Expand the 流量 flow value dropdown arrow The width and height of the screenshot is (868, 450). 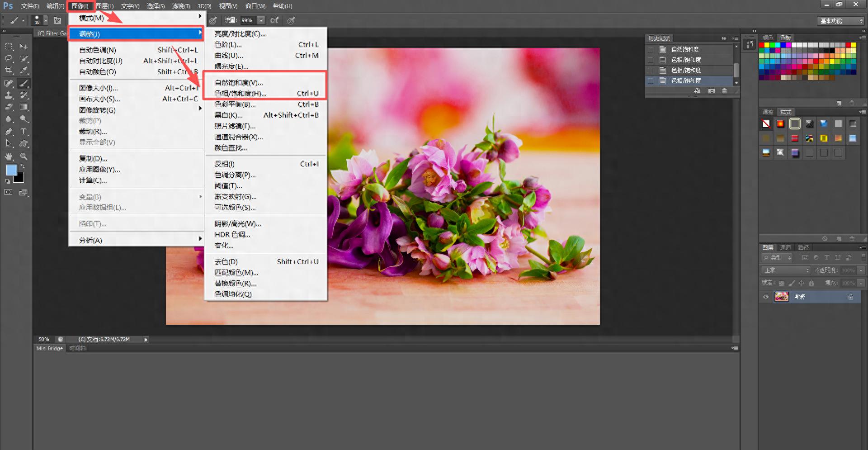(x=261, y=20)
